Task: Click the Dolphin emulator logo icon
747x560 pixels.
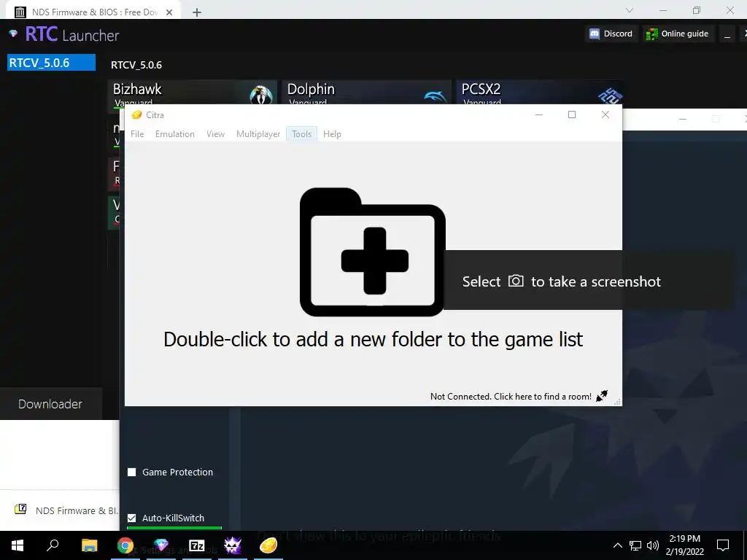Action: 435,97
